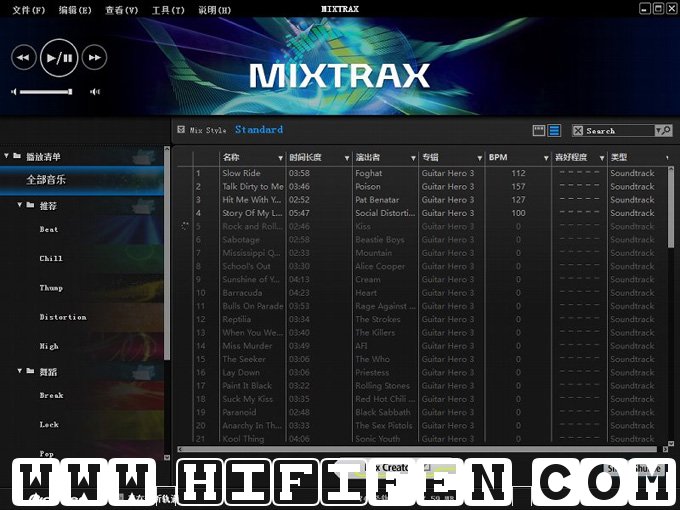Skip to next track with fast-forward button
Screen dimensions: 680x510
pyautogui.click(x=94, y=57)
